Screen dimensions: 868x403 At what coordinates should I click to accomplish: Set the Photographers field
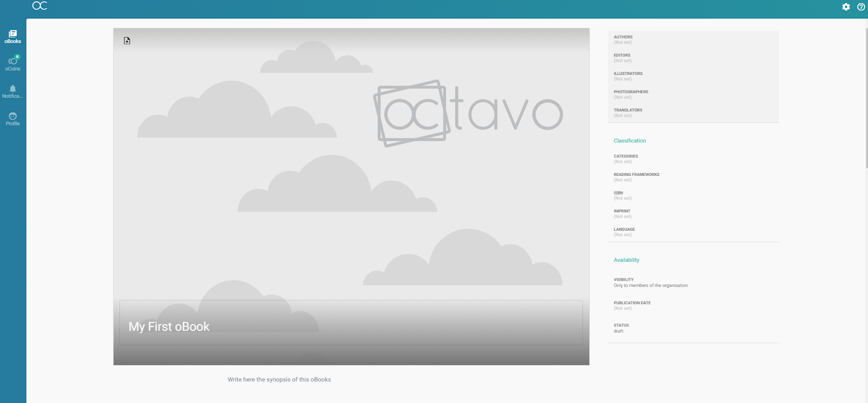pyautogui.click(x=693, y=95)
